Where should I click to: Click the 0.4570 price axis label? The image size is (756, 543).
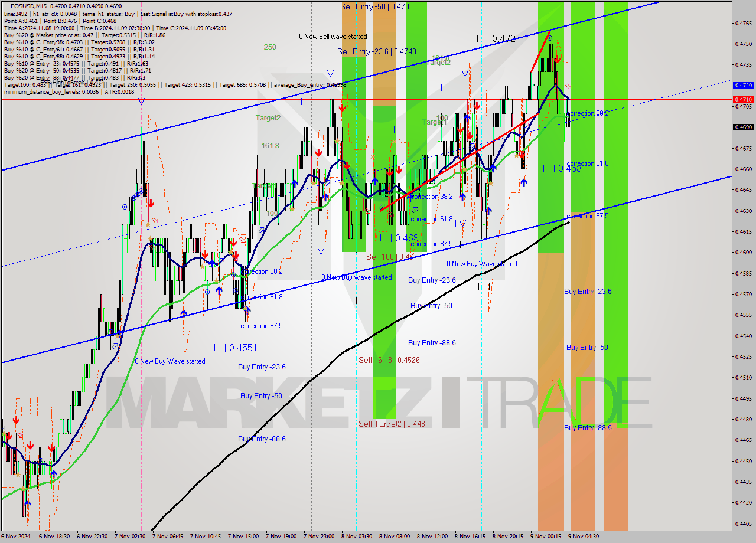742,294
